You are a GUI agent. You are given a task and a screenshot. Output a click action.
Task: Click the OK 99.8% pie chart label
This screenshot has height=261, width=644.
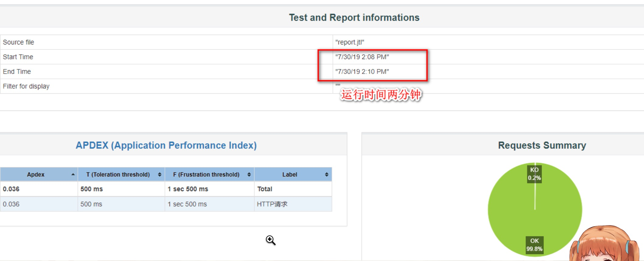(x=534, y=245)
